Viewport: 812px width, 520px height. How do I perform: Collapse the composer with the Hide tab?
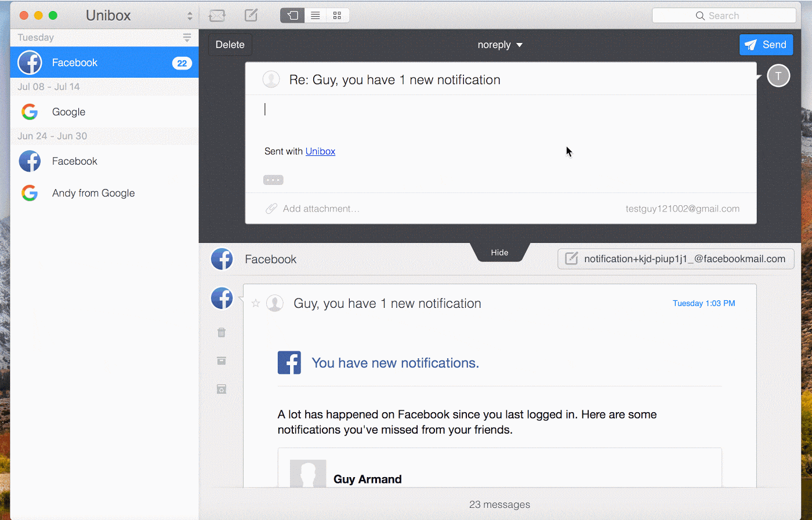point(499,253)
